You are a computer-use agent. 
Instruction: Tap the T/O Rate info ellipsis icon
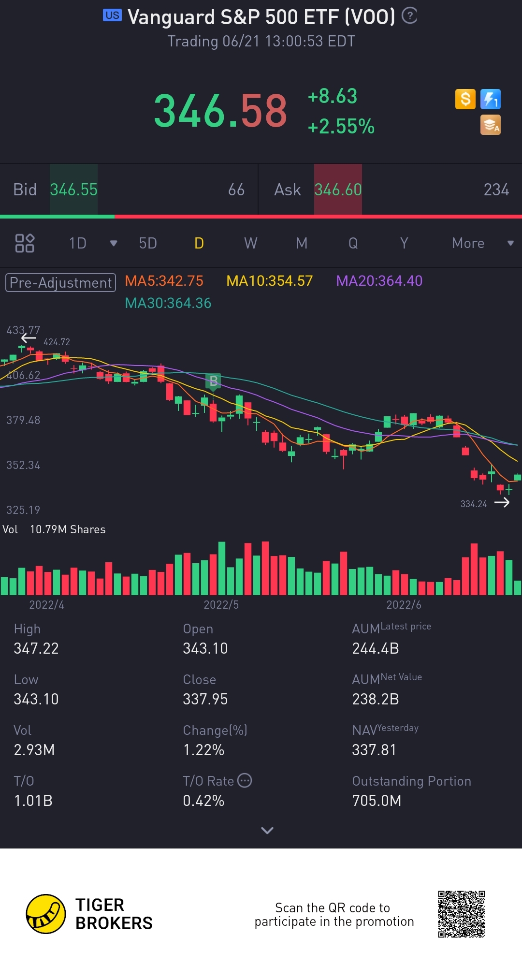click(245, 780)
